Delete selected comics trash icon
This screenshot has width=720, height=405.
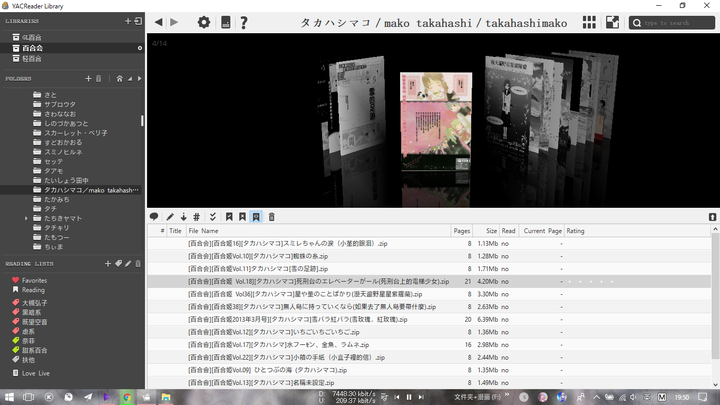tap(271, 217)
